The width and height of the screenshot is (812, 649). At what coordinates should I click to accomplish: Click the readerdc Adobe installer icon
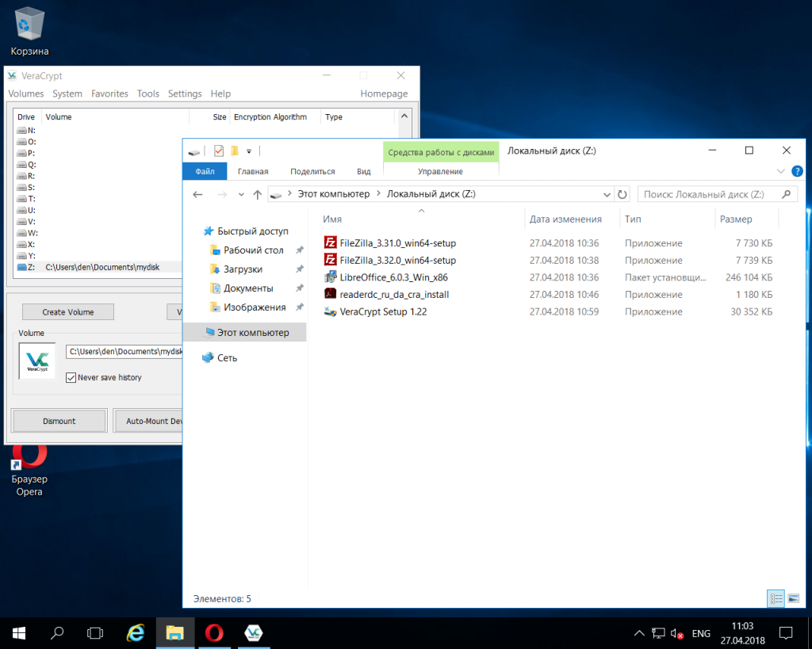[x=330, y=294]
